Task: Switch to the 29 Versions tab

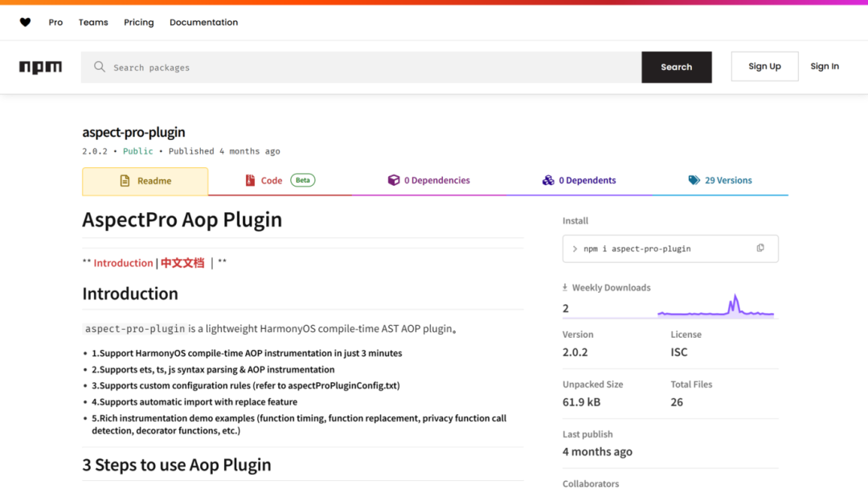Action: coord(727,181)
